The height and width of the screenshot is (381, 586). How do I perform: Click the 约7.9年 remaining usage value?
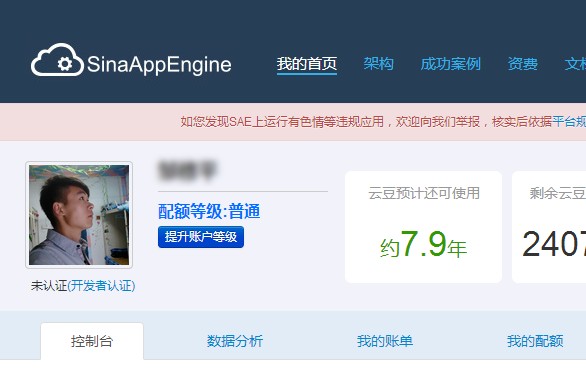(423, 245)
